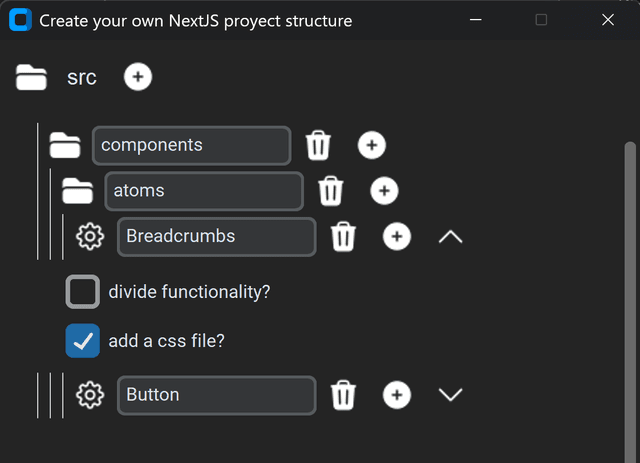This screenshot has width=640, height=463.
Task: Click the plus icon beside Button
Action: [x=397, y=395]
